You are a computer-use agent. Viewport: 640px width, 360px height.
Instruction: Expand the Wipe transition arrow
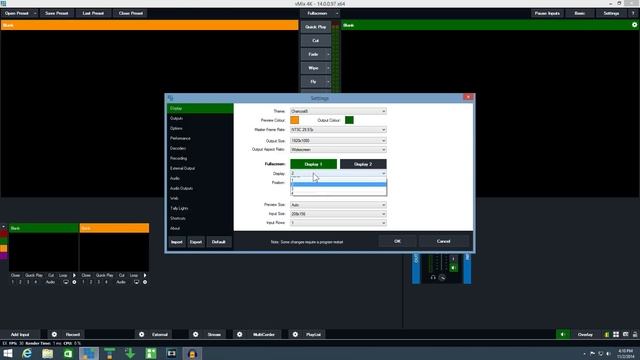pos(328,68)
